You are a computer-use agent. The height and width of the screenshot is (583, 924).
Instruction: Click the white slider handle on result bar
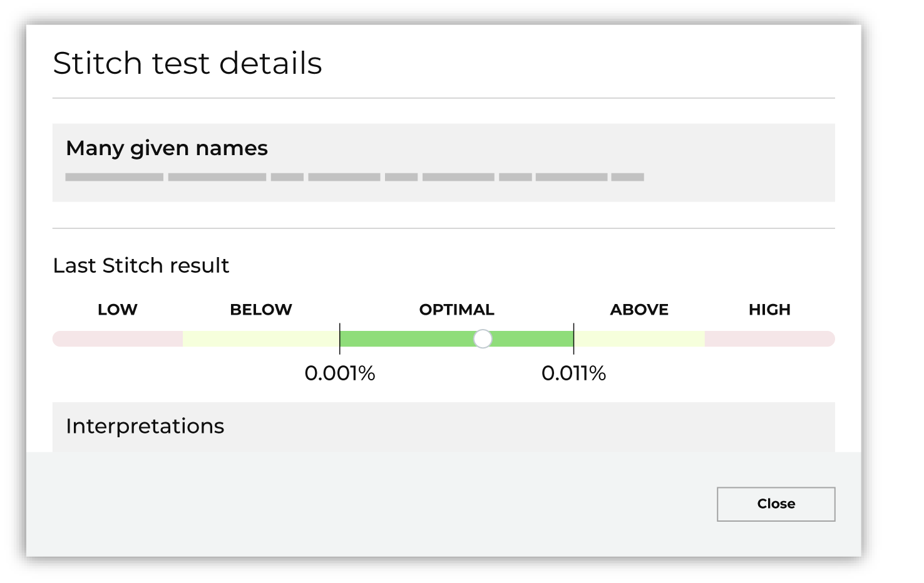click(483, 339)
